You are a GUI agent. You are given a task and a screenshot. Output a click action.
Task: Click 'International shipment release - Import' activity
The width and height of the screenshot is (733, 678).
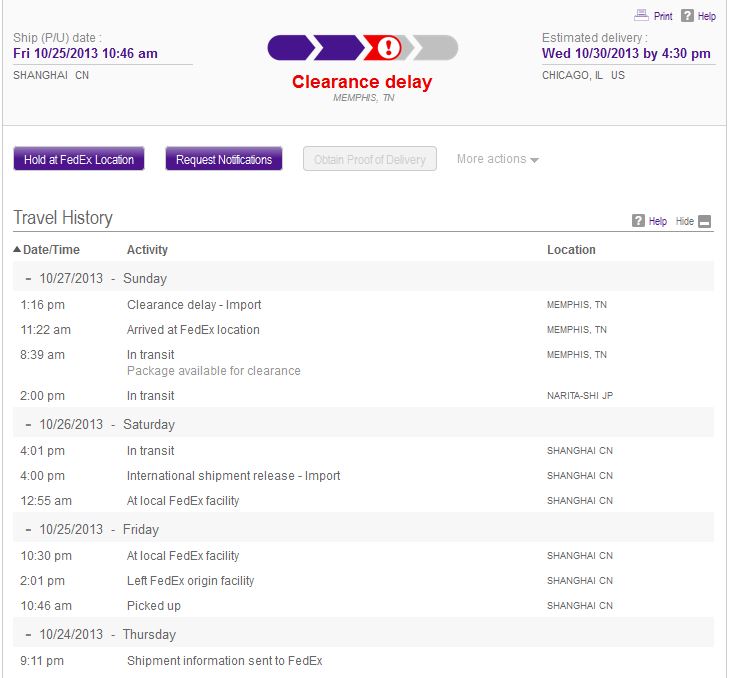pyautogui.click(x=233, y=476)
